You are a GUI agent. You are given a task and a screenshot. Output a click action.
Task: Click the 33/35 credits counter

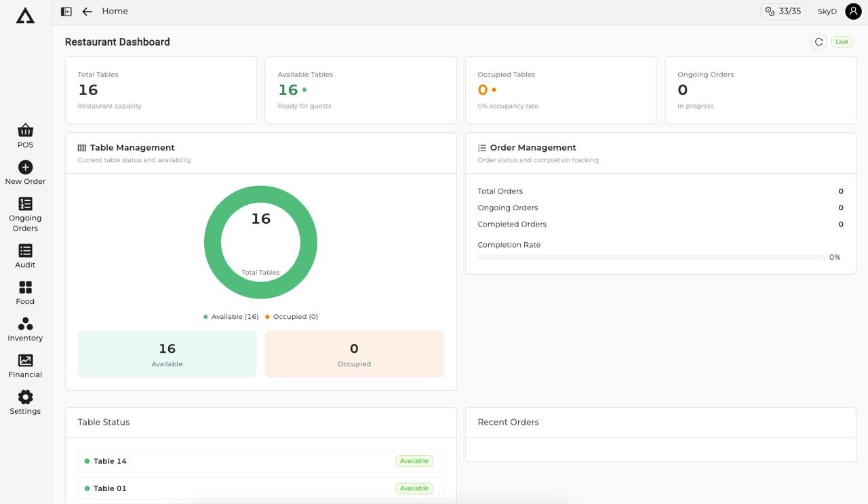pos(783,12)
